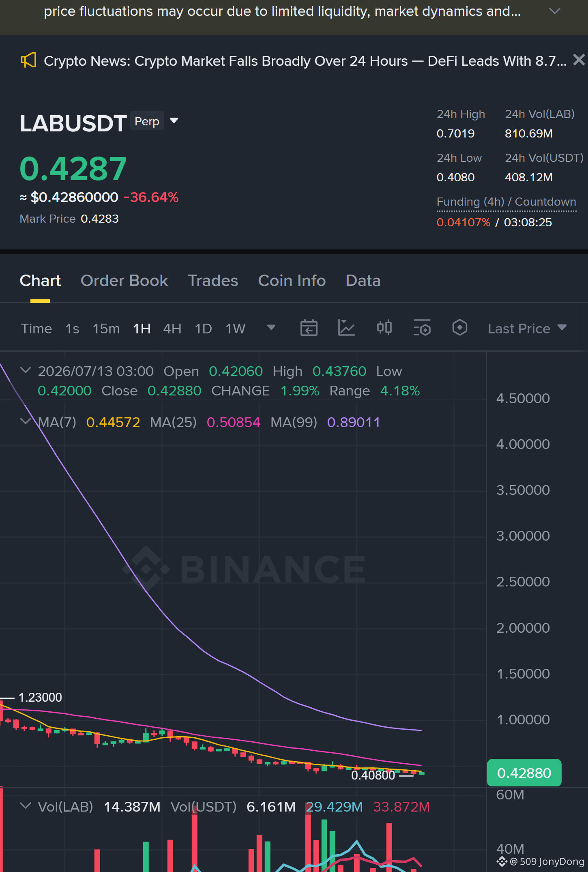Screen dimensions: 588x872
Task: Click the Vol(LAB) value 14.387M
Action: 132,807
